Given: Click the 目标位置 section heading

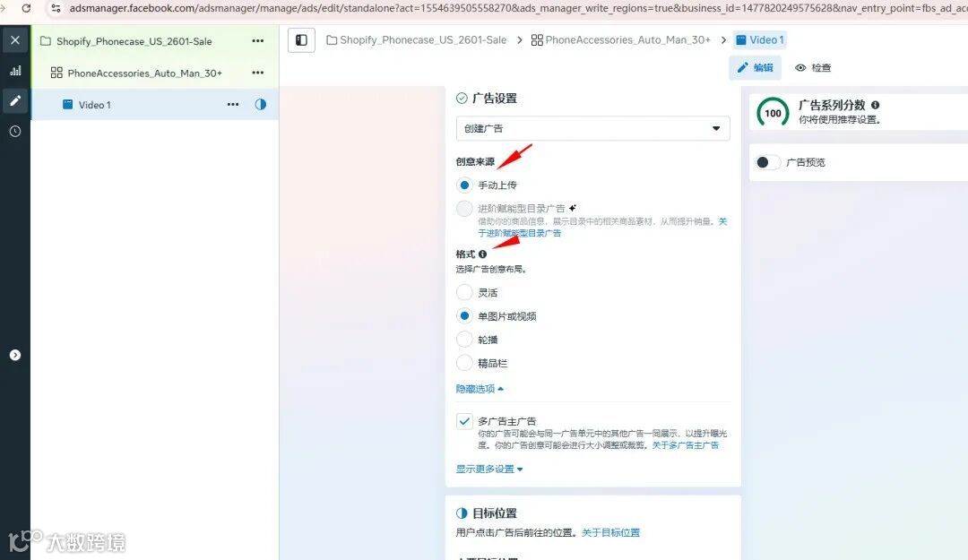Looking at the screenshot, I should (x=495, y=513).
